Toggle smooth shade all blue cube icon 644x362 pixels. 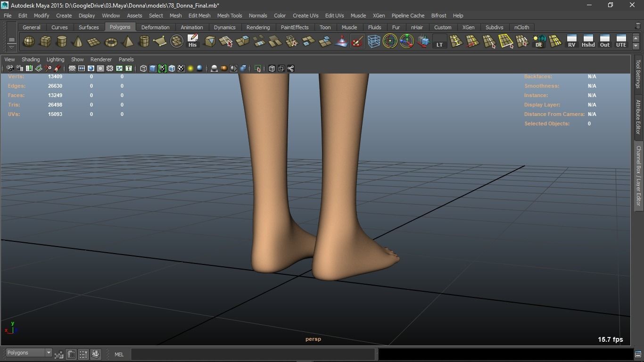click(153, 68)
